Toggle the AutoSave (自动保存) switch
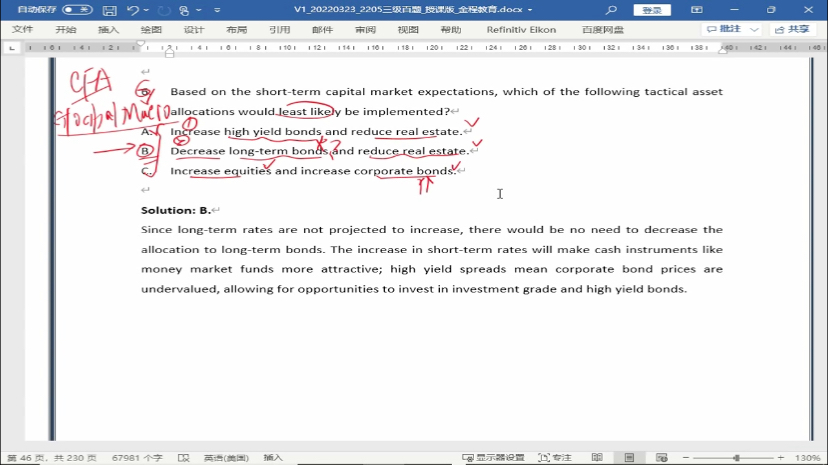 click(x=77, y=10)
